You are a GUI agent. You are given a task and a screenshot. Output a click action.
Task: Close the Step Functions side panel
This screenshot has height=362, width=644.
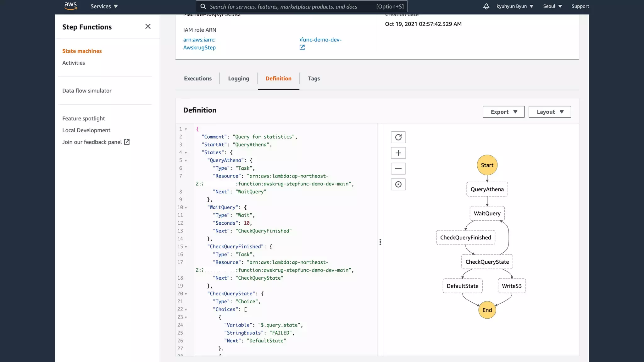tap(148, 27)
